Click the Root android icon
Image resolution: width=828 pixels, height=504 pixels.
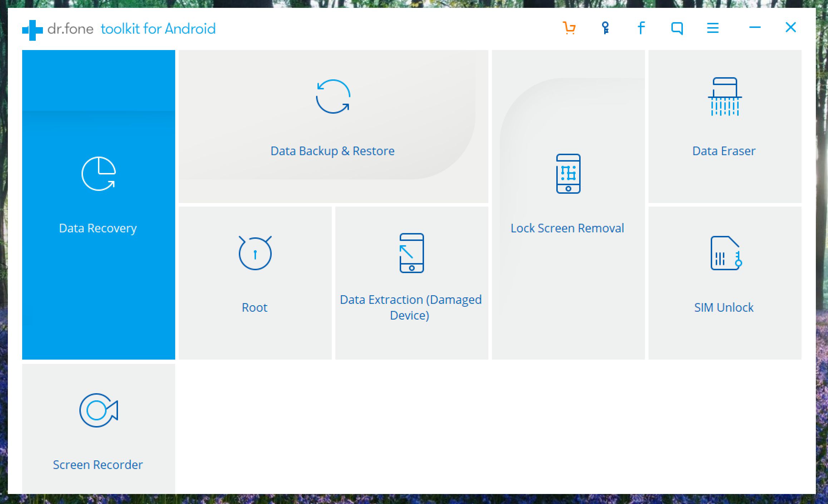pos(255,253)
